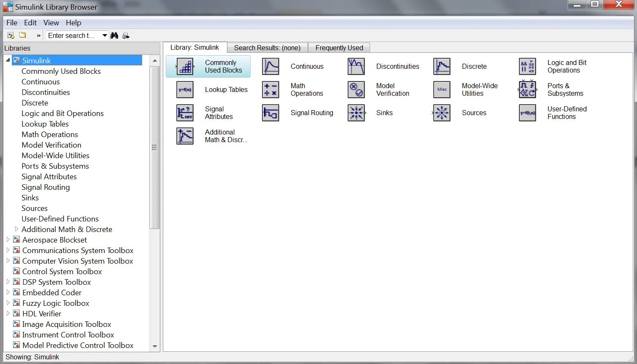The width and height of the screenshot is (637, 364).
Task: Open the Lookup Tables library icon
Action: 185,90
